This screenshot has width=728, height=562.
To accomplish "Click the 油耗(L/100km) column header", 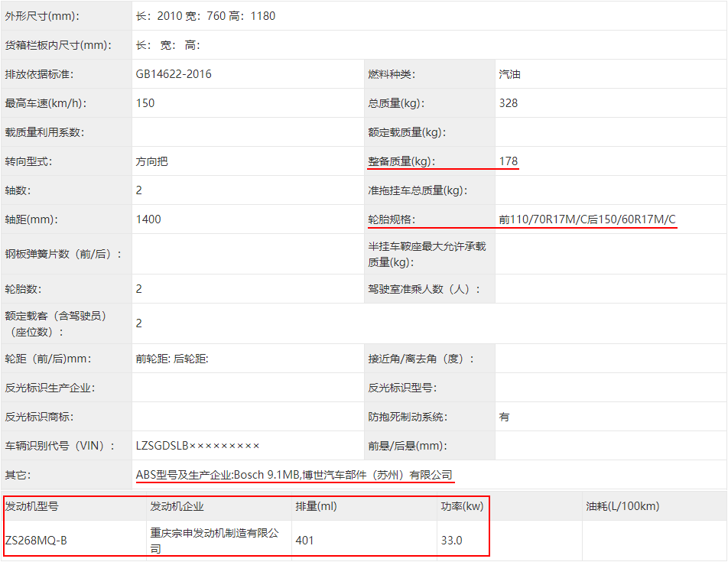I will click(x=622, y=506).
